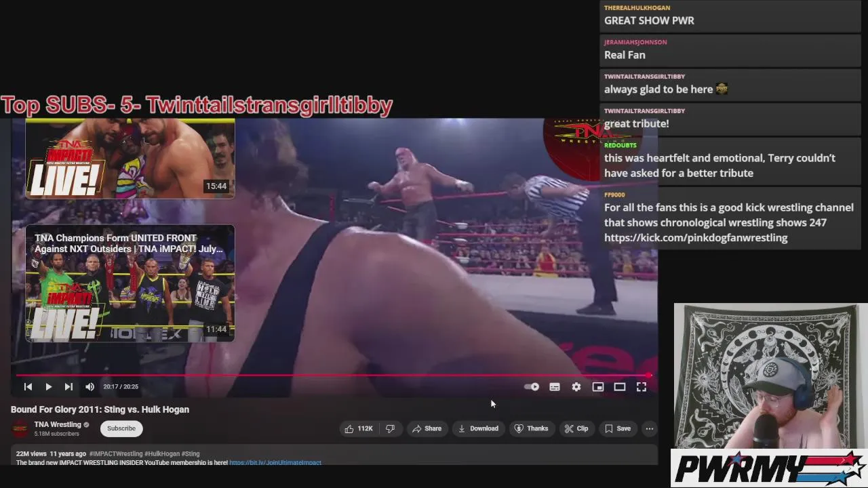Open the more actions three-dot menu

(650, 428)
